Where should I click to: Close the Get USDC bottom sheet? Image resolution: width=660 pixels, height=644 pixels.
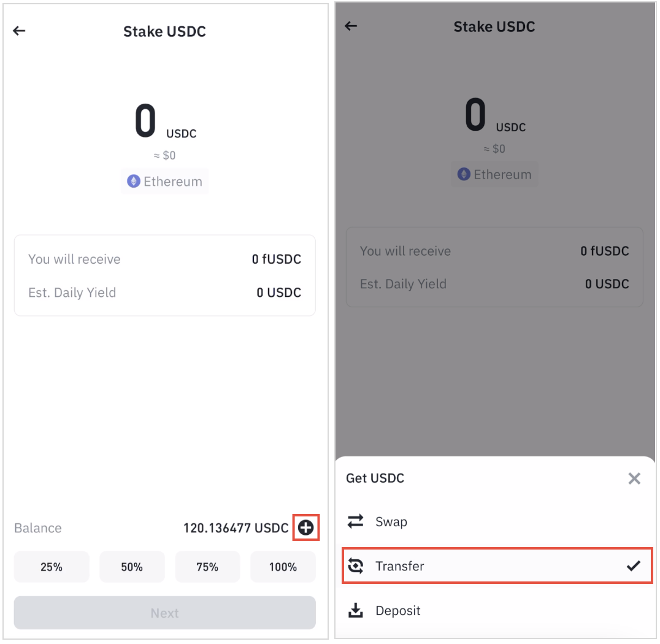[634, 478]
